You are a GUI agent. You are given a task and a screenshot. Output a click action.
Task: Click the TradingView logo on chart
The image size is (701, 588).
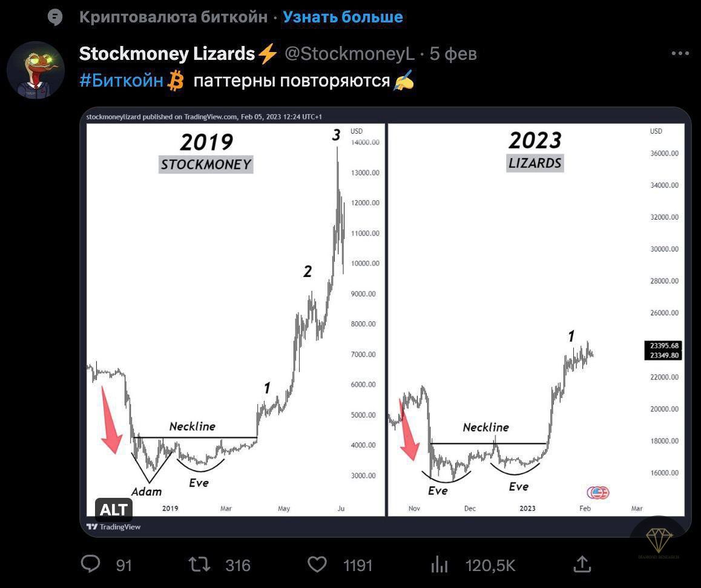(114, 527)
